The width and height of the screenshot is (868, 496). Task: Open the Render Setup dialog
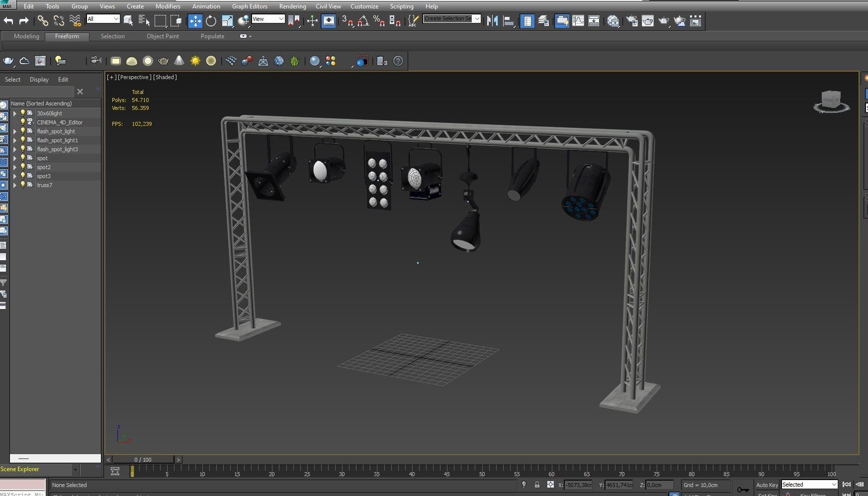point(632,20)
